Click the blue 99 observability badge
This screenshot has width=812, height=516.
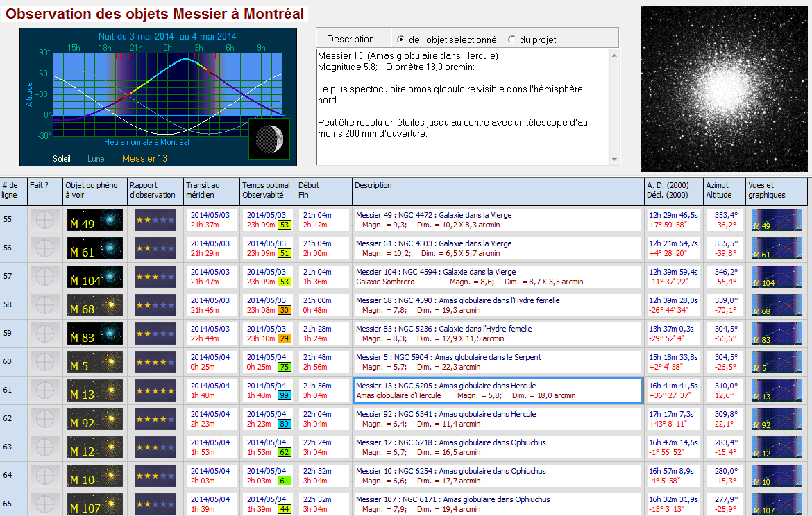(x=284, y=395)
